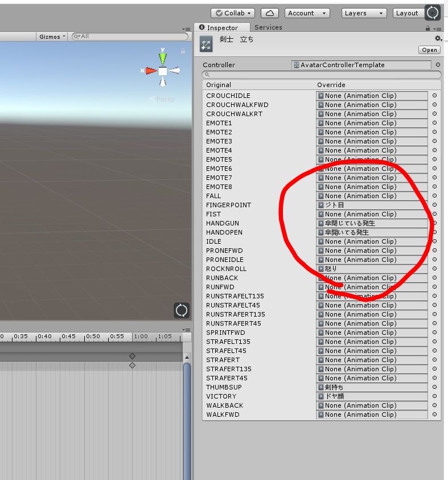Click the lower keyframe diamond near 1:00
Viewport: 448px width, 480px height.
[132, 365]
